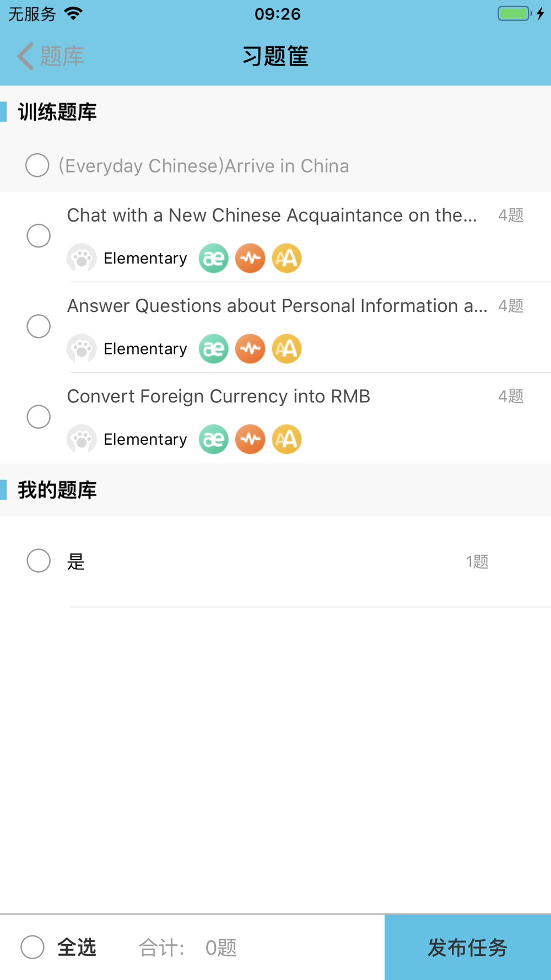551x980 pixels.
Task: Tap the orange waveform icon under Answer Questions about Personal Information
Action: click(250, 348)
